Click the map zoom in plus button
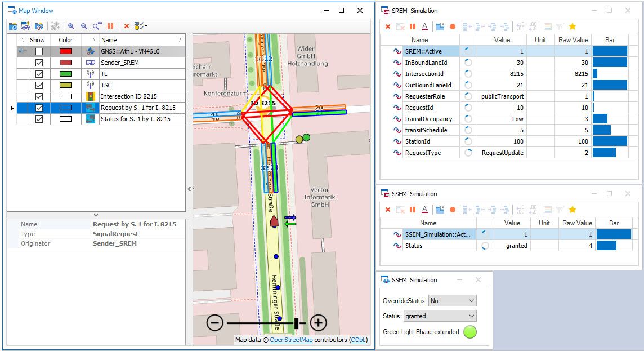644x351 pixels. [x=318, y=323]
